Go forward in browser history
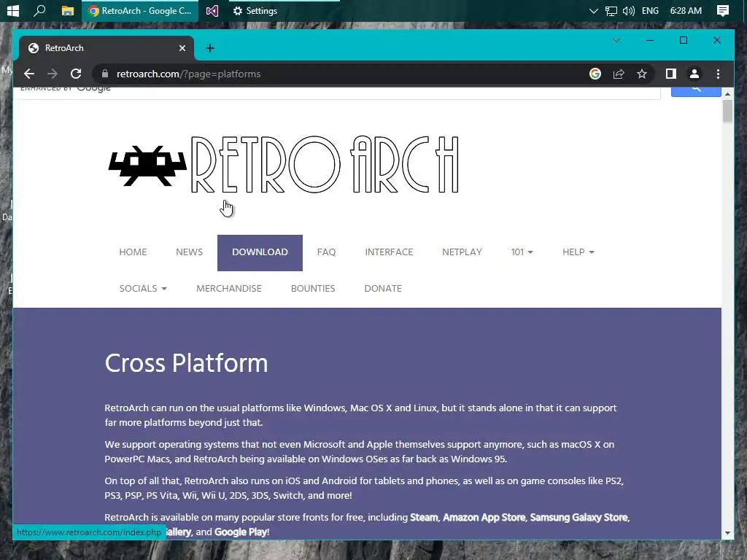 coord(53,74)
